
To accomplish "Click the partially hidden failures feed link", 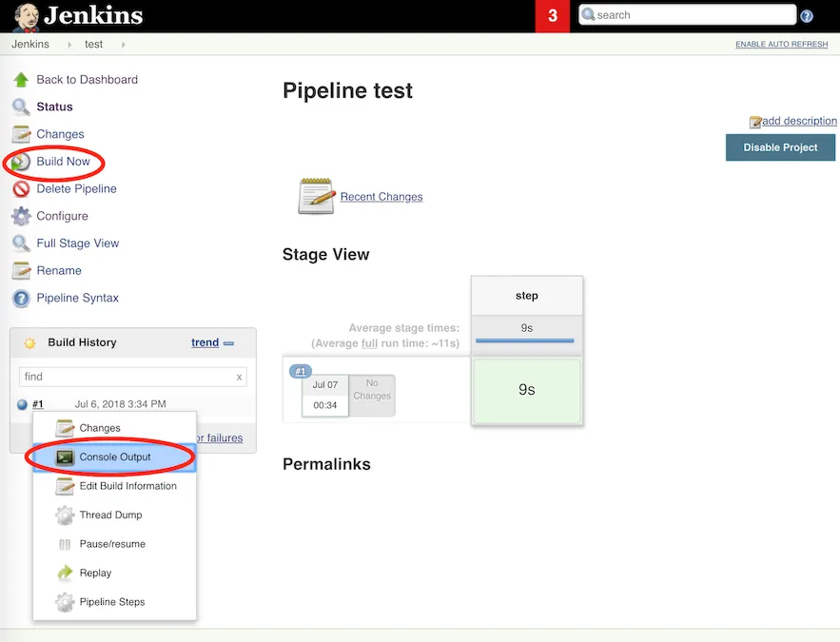I will (219, 438).
